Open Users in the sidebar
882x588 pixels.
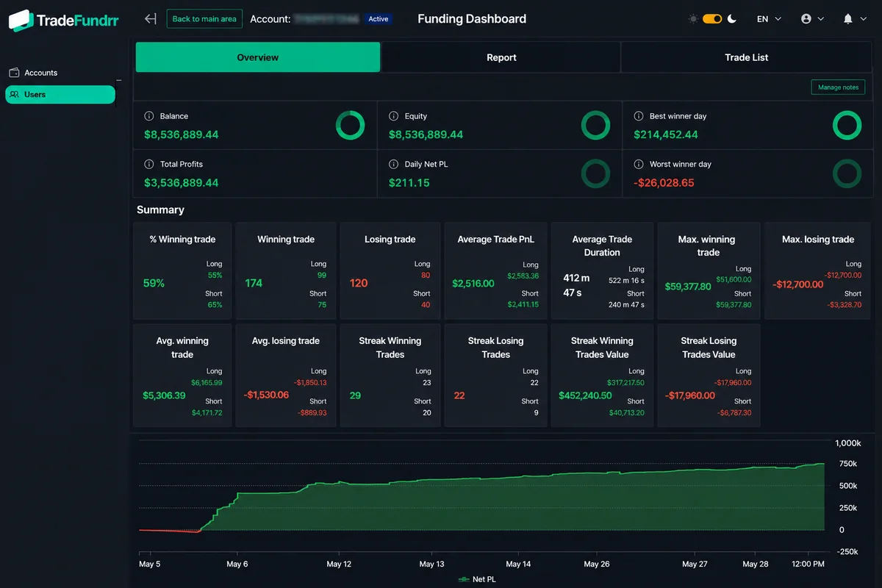[60, 94]
